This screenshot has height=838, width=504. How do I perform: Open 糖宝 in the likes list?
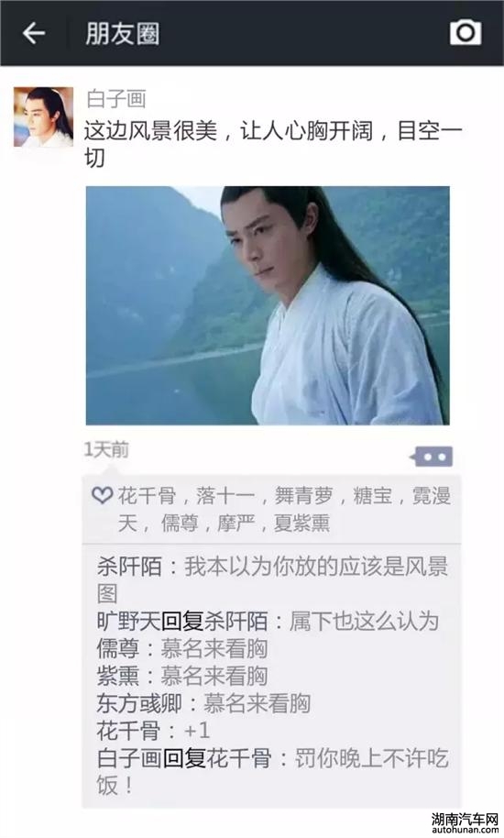tap(372, 495)
